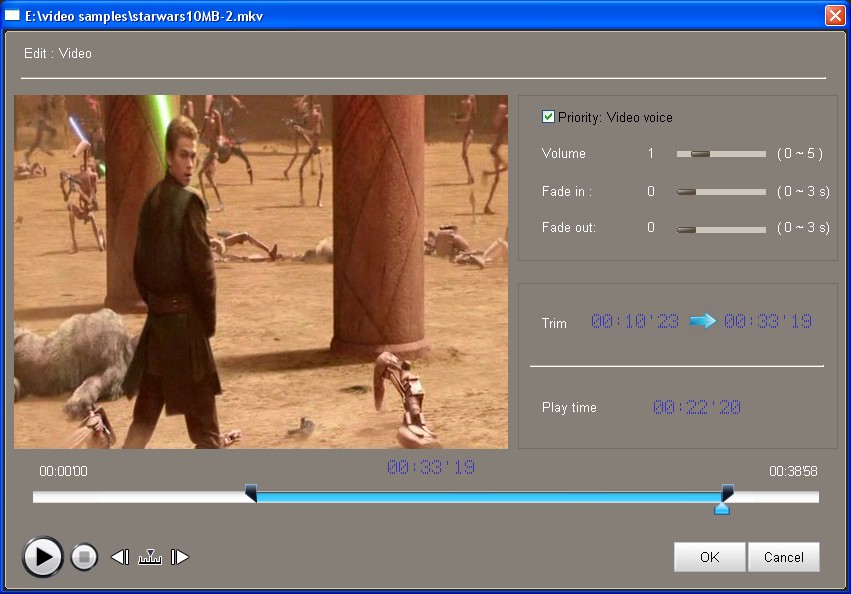Click the total duration label 00:38'58
This screenshot has height=594, width=851.
(793, 471)
